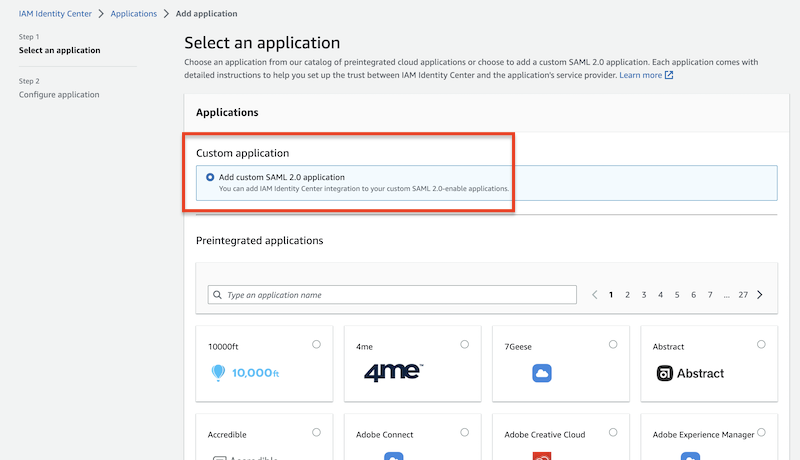The width and height of the screenshot is (800, 460).
Task: Open the Learn more link
Action: (640, 75)
